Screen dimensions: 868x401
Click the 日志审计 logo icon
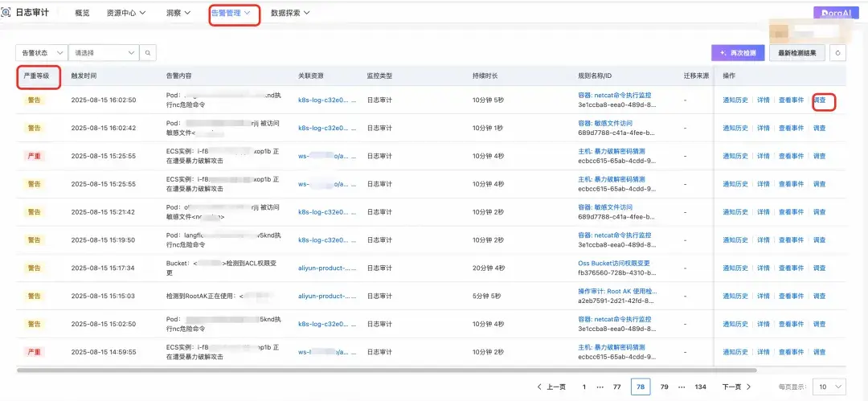click(6, 12)
